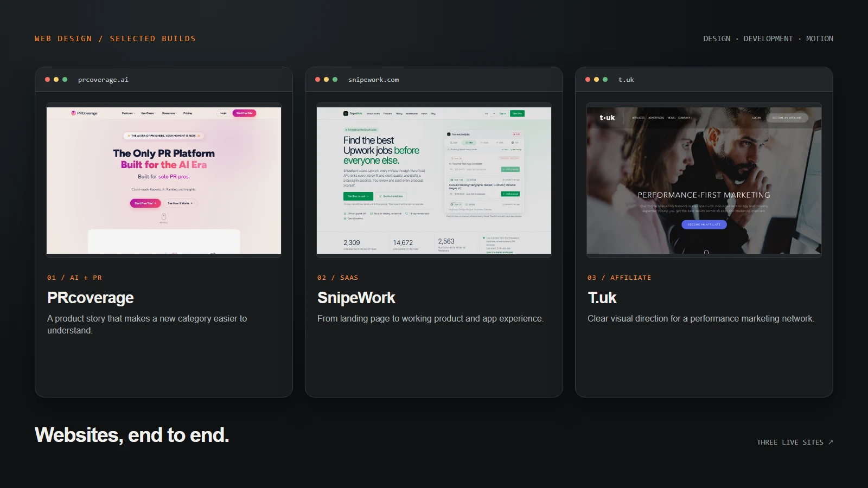Click Draft proposal for the AI-Powered Web App Developer job
868x488 pixels.
click(510, 169)
